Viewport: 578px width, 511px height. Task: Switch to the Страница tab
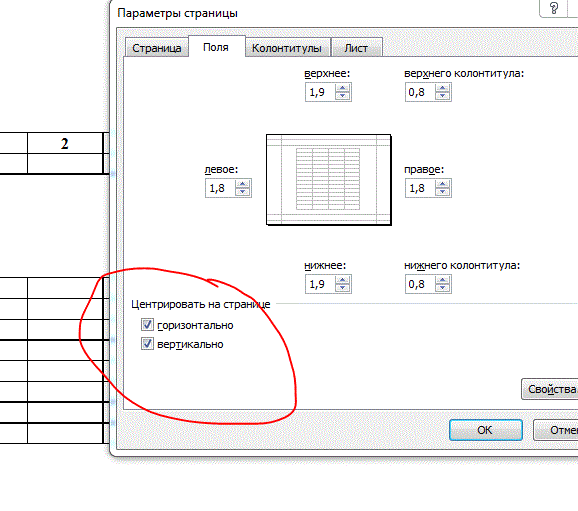pos(157,48)
